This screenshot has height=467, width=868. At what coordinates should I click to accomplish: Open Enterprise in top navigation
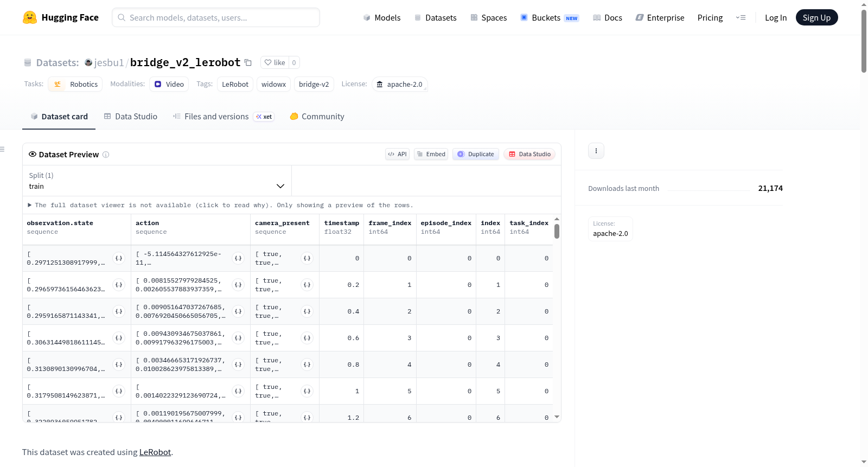(x=660, y=17)
